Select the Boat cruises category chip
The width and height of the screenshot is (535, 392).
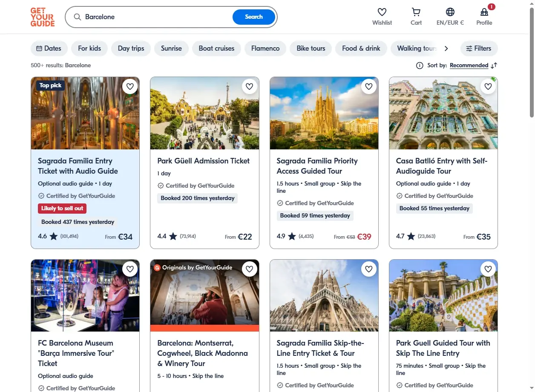coord(216,49)
